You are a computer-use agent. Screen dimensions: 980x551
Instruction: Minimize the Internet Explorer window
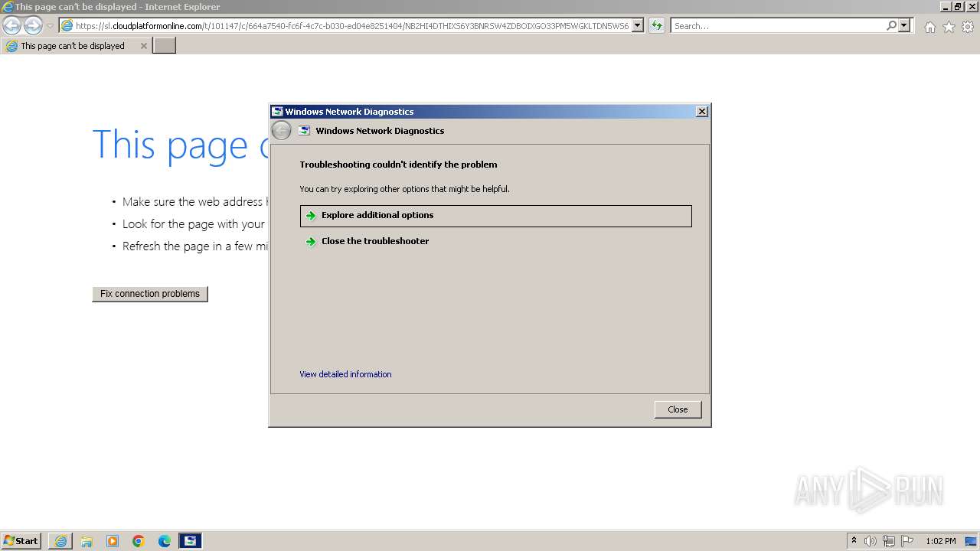point(946,6)
